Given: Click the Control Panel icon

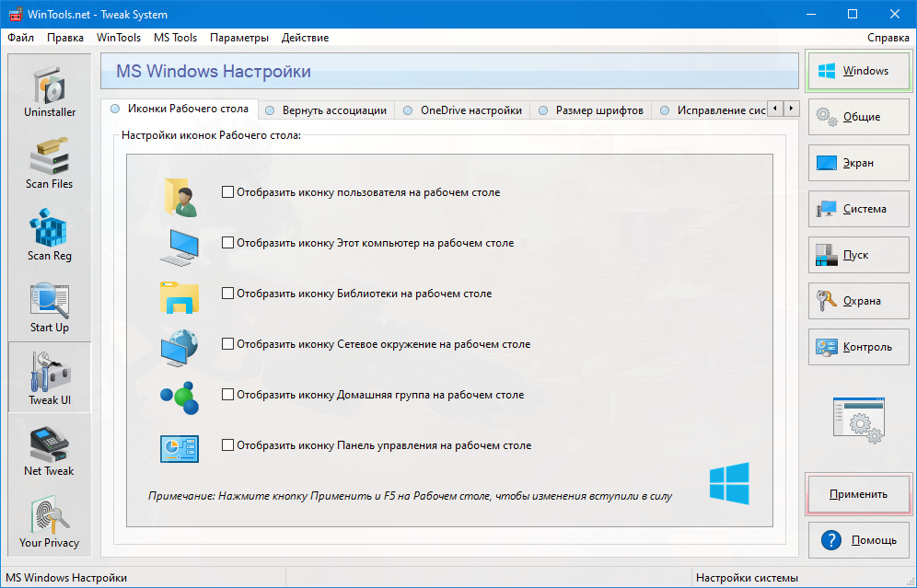Looking at the screenshot, I should [x=179, y=449].
